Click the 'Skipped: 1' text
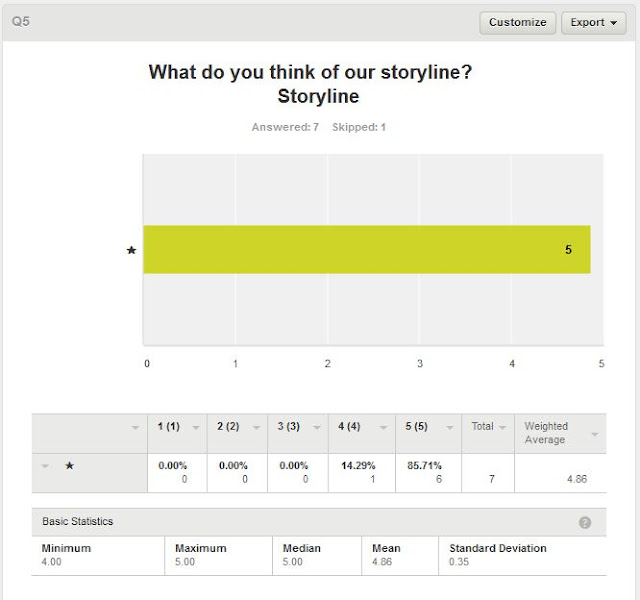The image size is (640, 600). coord(359,127)
